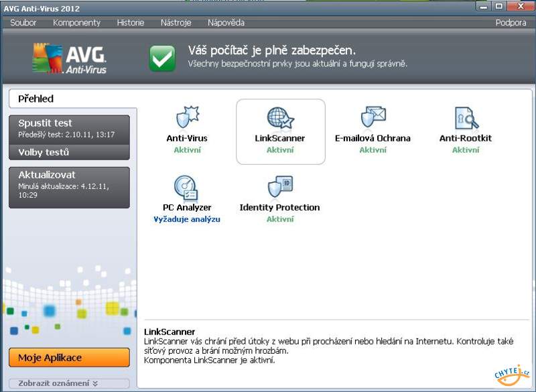Click the E-mailová Ochrana label
The height and width of the screenshot is (392, 536).
pyautogui.click(x=373, y=139)
